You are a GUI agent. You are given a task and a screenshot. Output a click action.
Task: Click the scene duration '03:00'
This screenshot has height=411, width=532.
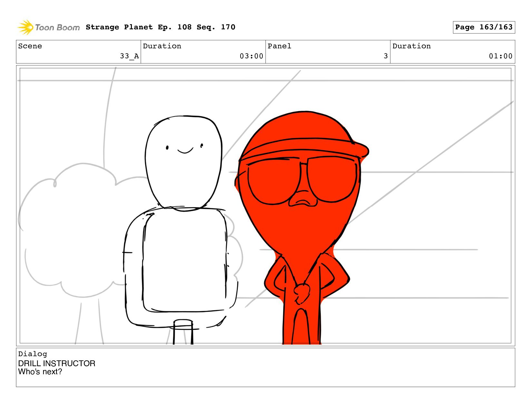click(251, 56)
